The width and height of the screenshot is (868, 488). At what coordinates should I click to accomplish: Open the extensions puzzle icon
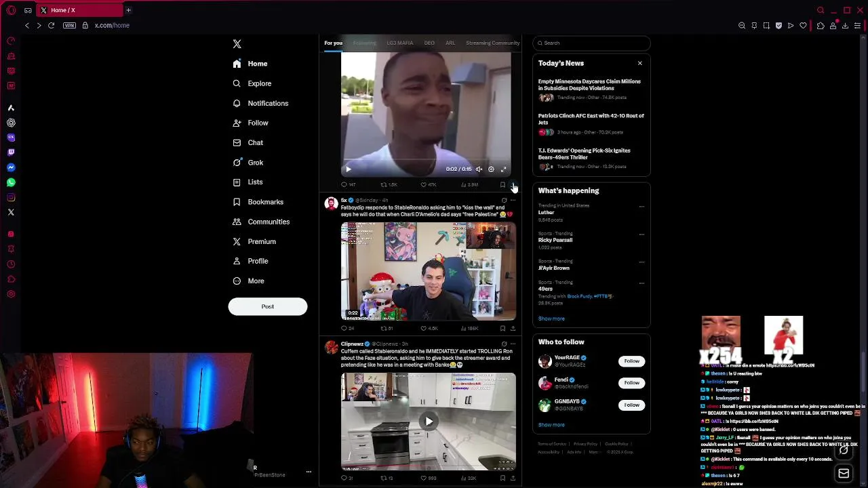[x=821, y=25]
